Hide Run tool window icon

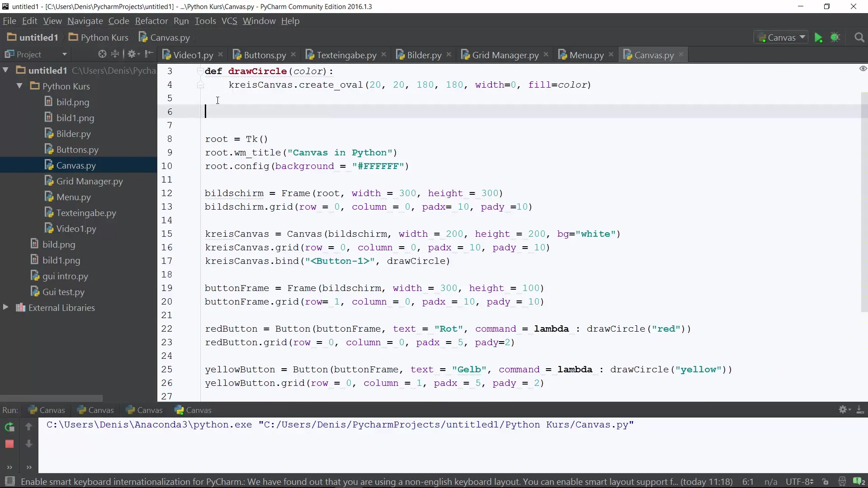click(x=860, y=409)
